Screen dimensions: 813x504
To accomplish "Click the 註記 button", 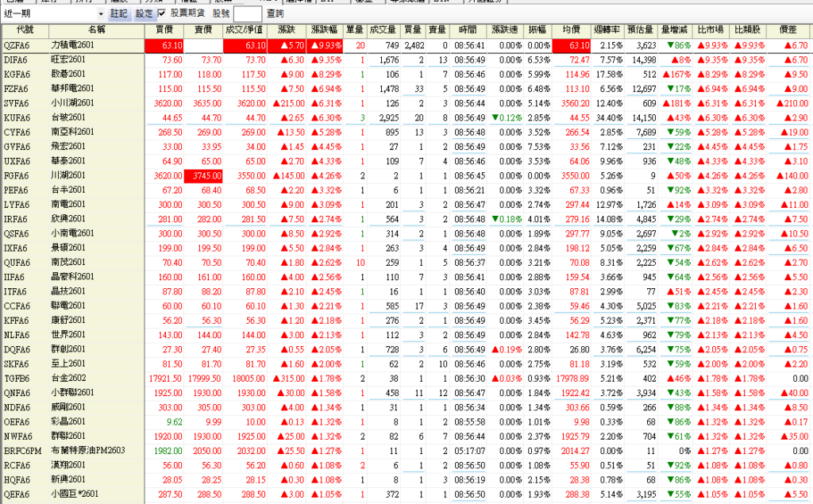I will tap(118, 14).
